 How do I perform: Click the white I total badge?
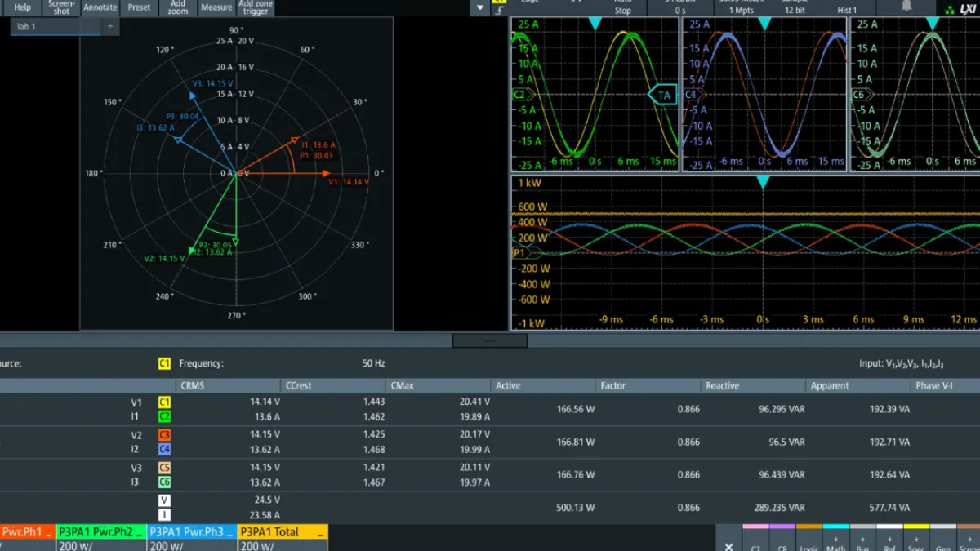(164, 515)
